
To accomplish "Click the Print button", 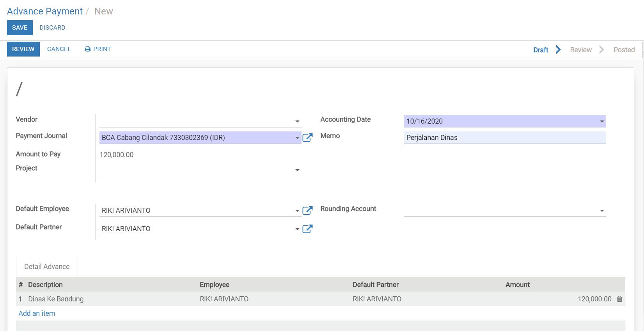I will (98, 49).
